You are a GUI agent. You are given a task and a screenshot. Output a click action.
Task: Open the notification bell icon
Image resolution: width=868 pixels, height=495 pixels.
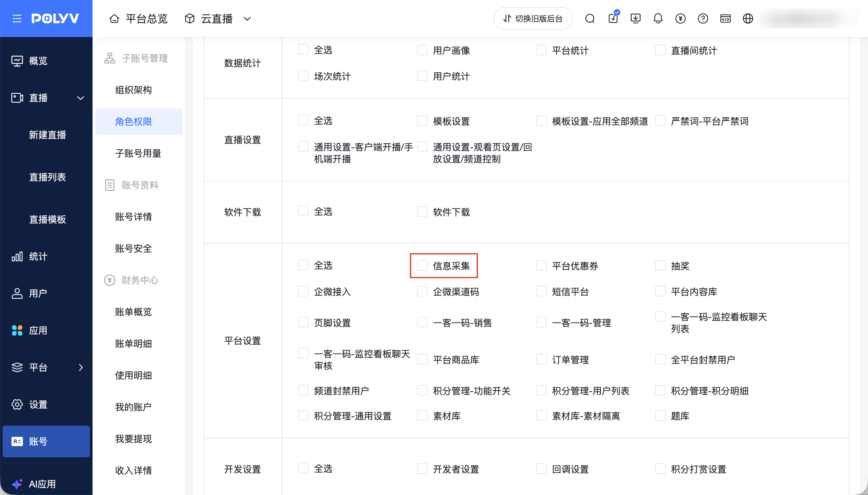(x=658, y=19)
